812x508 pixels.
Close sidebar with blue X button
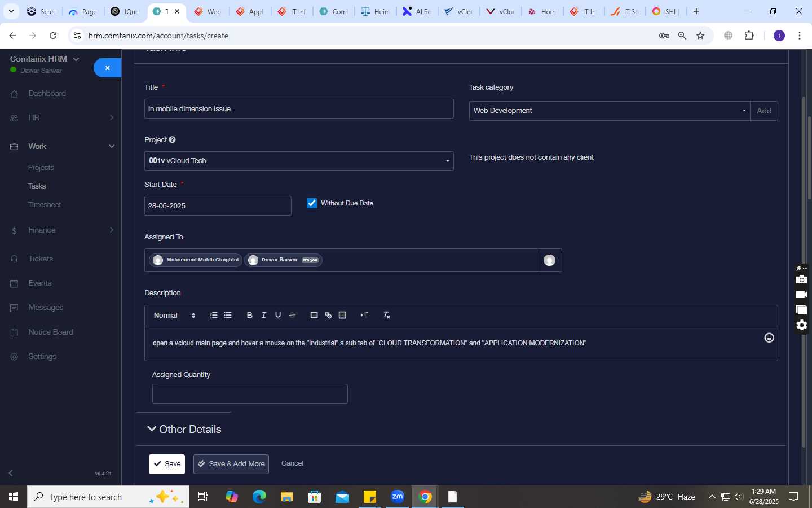click(107, 68)
